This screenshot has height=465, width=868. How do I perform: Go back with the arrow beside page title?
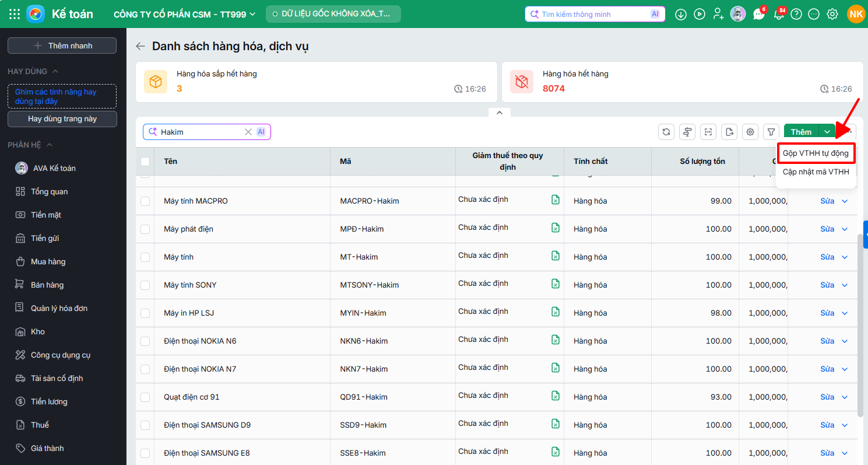tap(140, 46)
